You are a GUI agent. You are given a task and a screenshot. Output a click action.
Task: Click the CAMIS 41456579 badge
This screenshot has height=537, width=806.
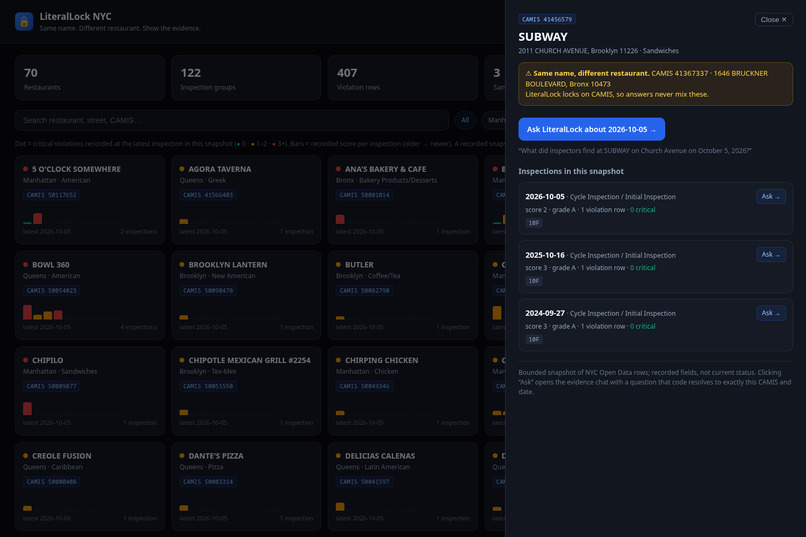pos(546,20)
